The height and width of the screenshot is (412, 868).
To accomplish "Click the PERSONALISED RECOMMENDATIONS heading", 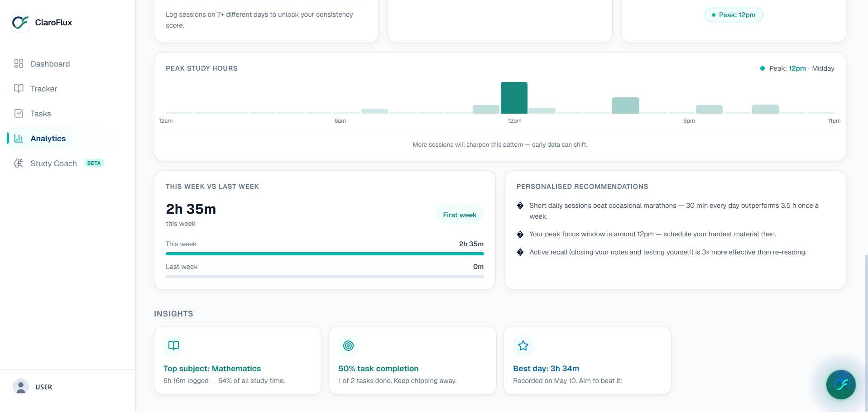I will coord(582,187).
